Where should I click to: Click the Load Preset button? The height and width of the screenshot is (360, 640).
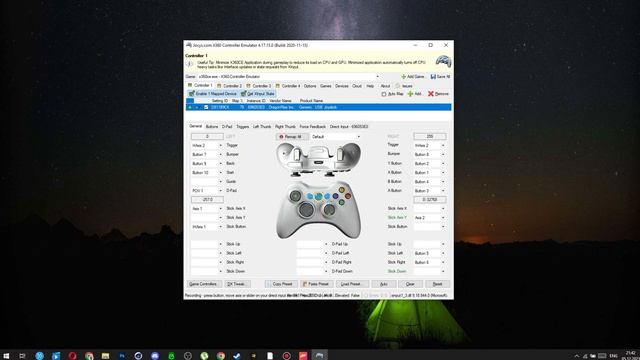click(352, 284)
